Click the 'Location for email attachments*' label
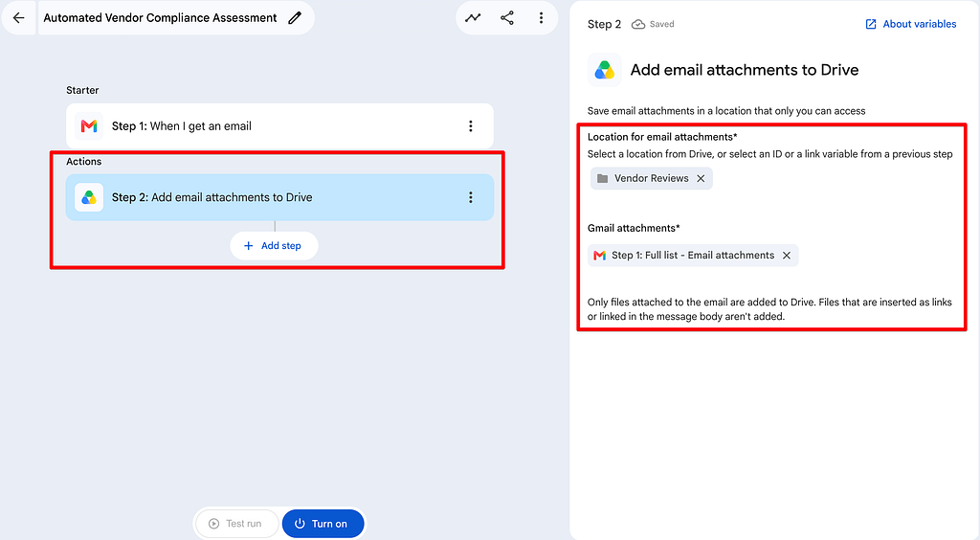 (662, 137)
